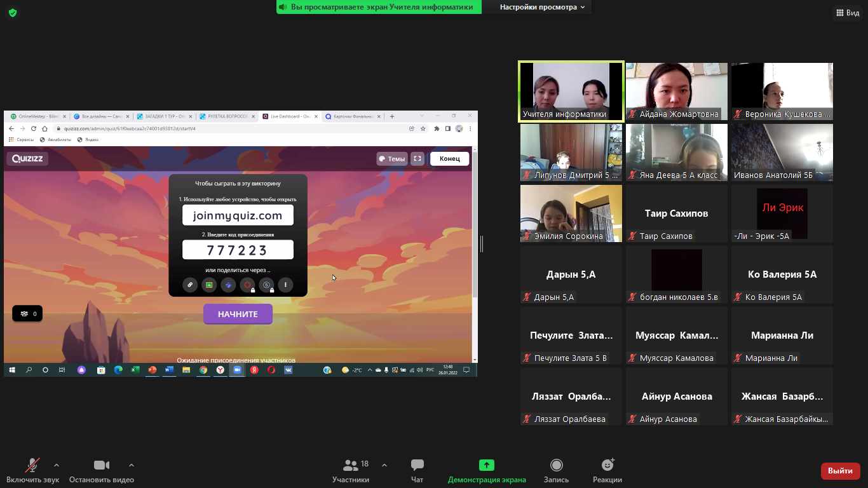
Task: Select Липунов Дмитрий video tile
Action: tap(571, 152)
